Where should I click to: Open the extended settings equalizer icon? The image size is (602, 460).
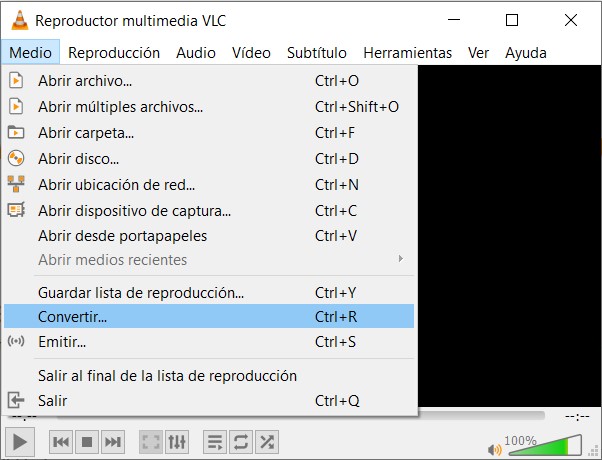coord(177,442)
